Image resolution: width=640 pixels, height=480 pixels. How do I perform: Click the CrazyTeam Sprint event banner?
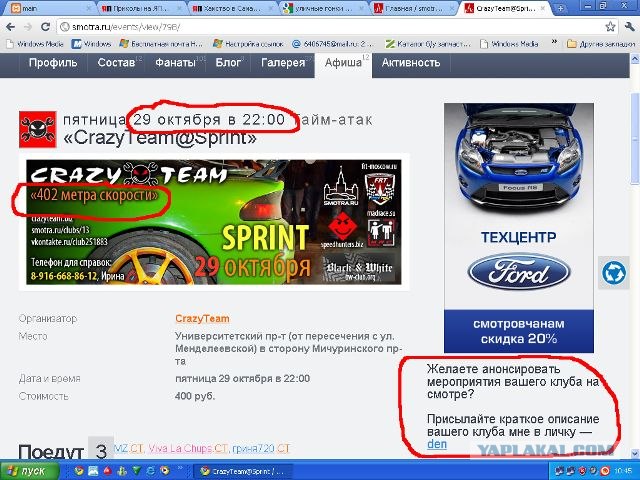click(x=214, y=222)
